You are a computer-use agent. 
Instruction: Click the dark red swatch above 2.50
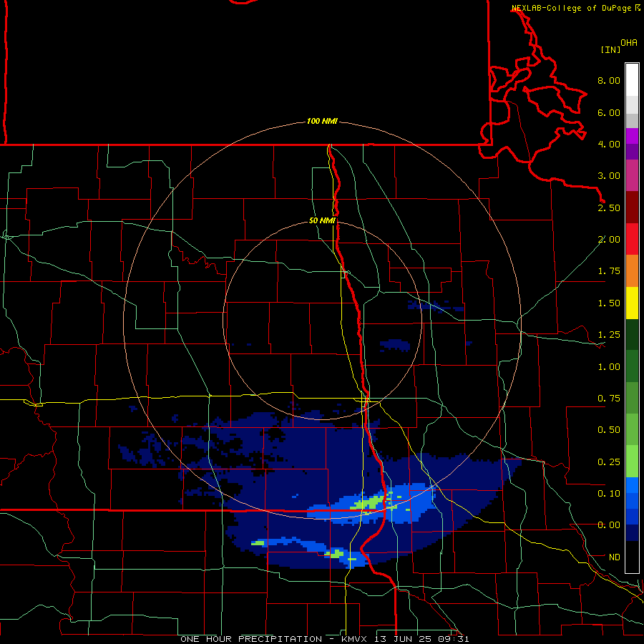(632, 208)
